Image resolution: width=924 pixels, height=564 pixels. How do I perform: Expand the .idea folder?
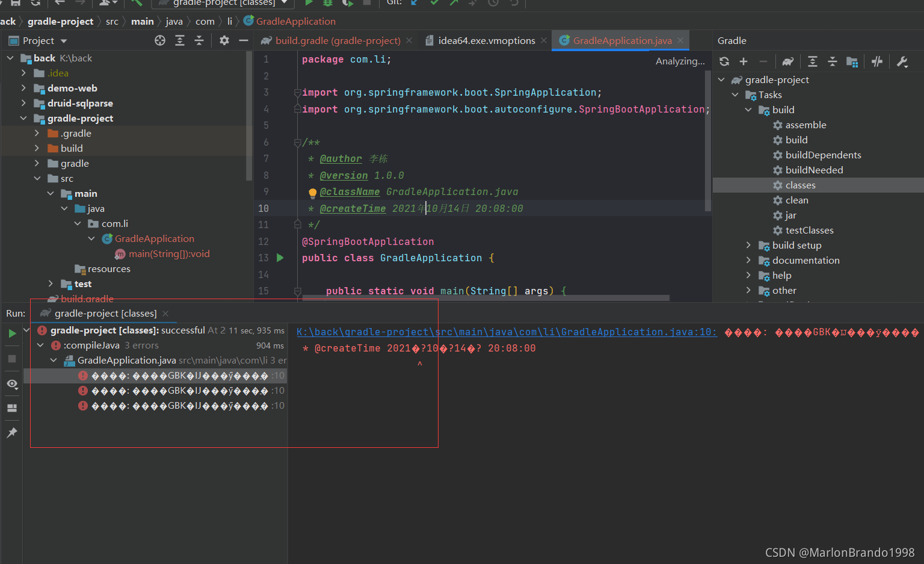(x=23, y=73)
